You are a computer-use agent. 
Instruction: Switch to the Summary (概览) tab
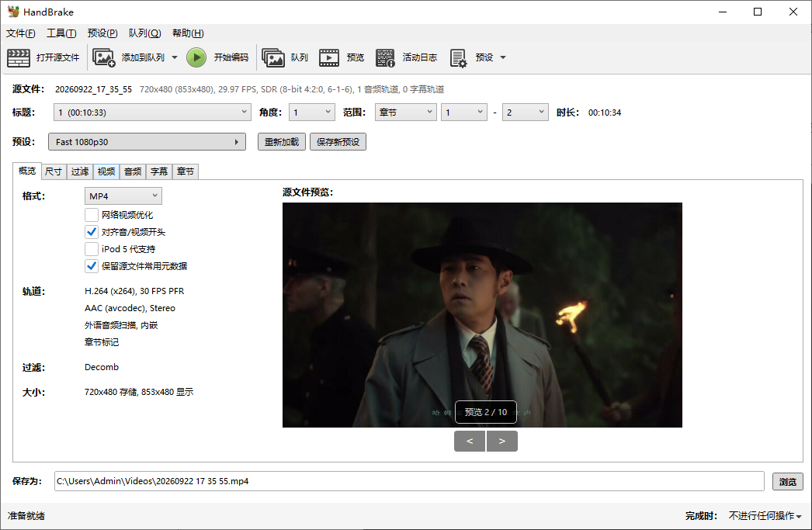point(27,171)
